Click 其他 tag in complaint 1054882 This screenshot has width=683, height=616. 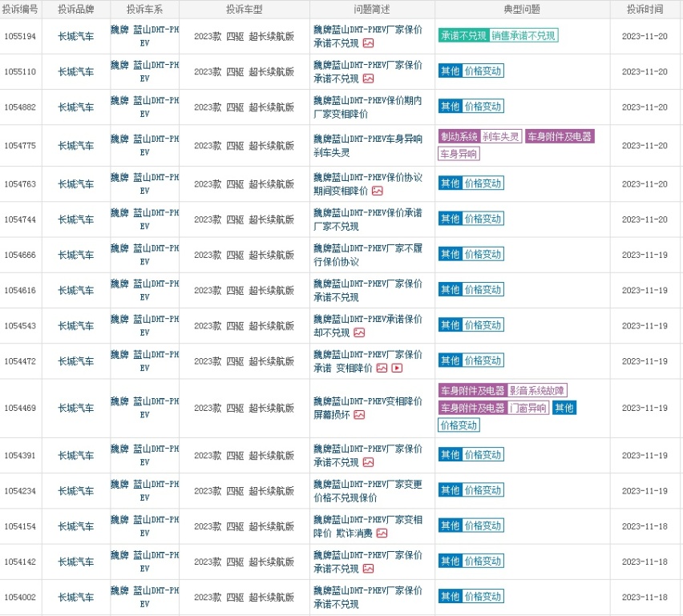coord(450,107)
